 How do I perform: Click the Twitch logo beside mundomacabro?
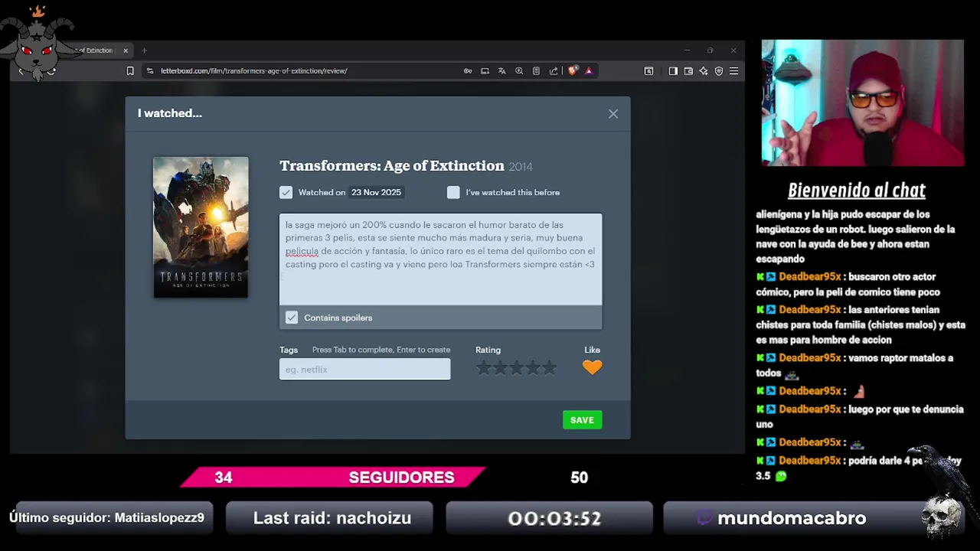point(705,518)
